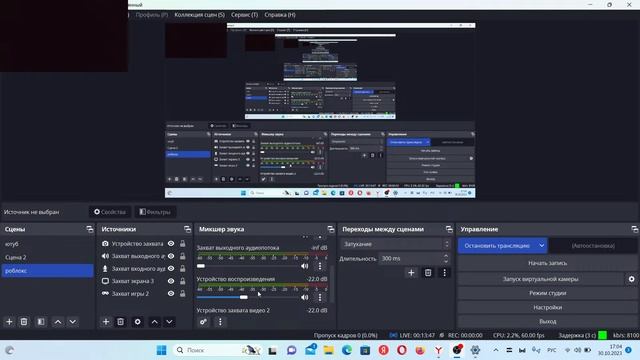Mute Захват выходного аудиопотока speaker icon
Image resolution: width=640 pixels, height=360 pixels.
304,266
